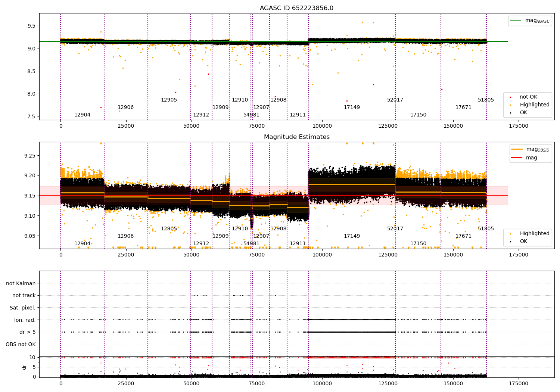This screenshot has width=560, height=392.
Task: Click OBSID label 12912 in AGASC ID plot
Action: pos(201,115)
